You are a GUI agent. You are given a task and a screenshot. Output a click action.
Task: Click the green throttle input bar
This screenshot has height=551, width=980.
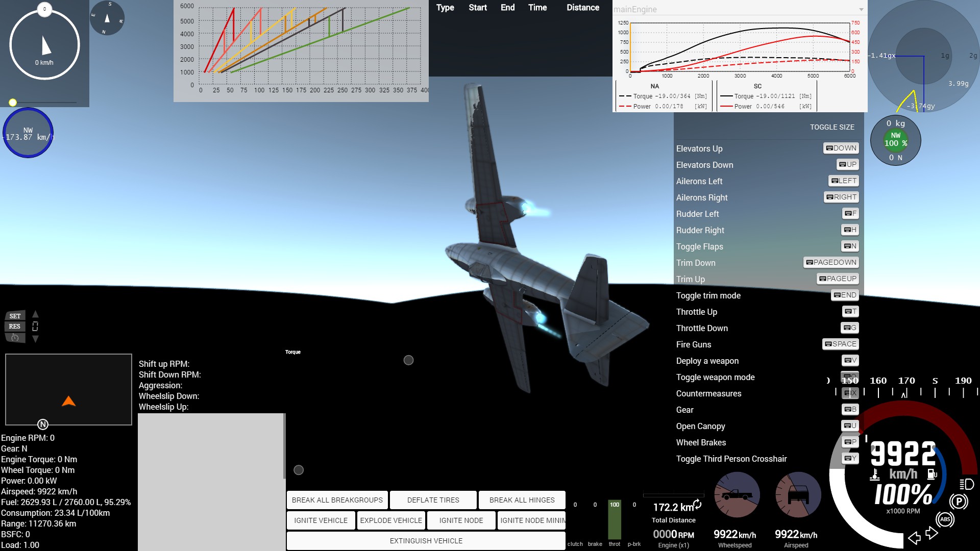click(x=615, y=520)
